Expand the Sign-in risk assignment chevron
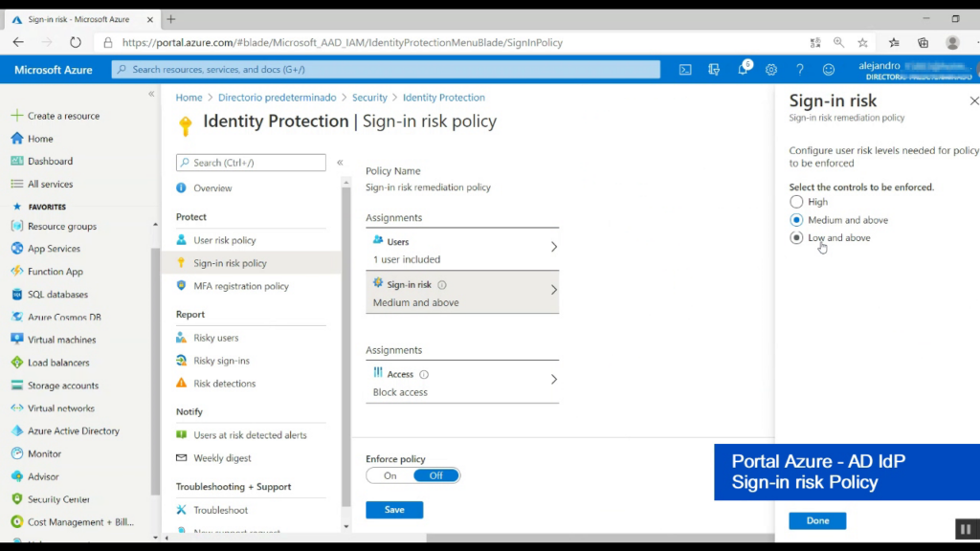The image size is (980, 551). point(554,290)
